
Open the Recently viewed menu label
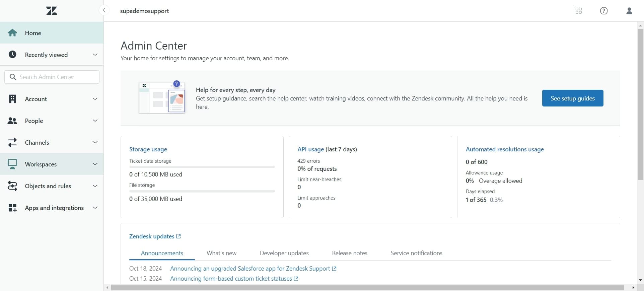tap(46, 55)
